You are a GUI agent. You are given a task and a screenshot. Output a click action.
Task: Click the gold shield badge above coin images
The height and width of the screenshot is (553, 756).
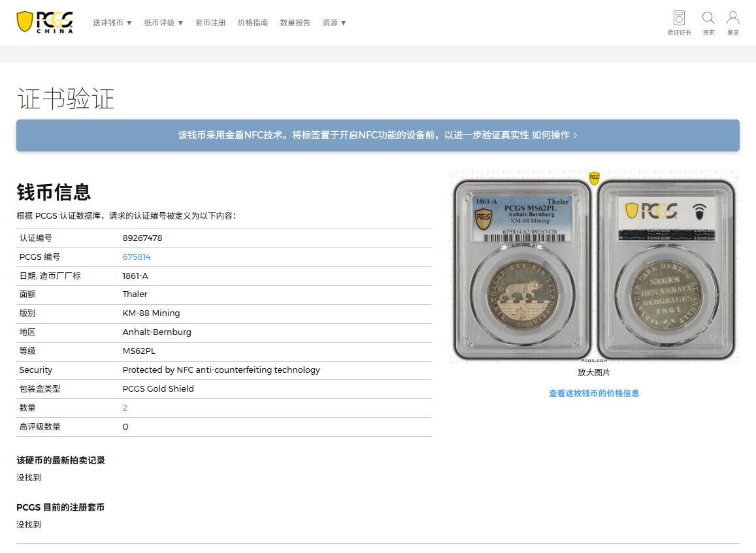pyautogui.click(x=594, y=178)
